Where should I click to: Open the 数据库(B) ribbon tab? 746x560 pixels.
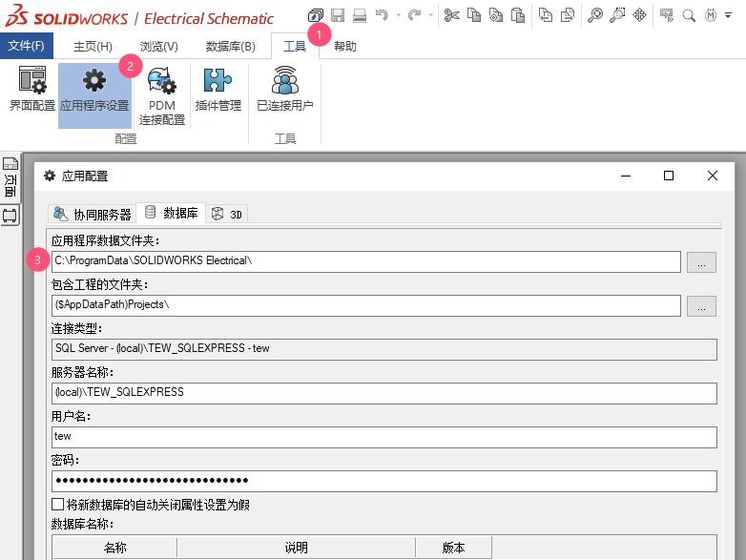pyautogui.click(x=230, y=46)
